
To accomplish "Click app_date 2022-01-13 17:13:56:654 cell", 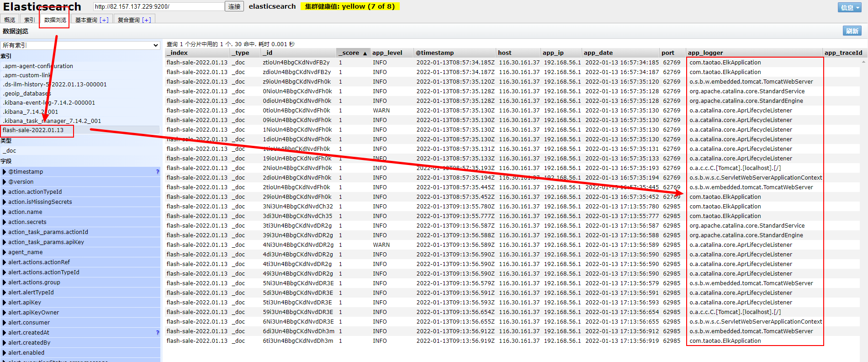I will (x=622, y=312).
